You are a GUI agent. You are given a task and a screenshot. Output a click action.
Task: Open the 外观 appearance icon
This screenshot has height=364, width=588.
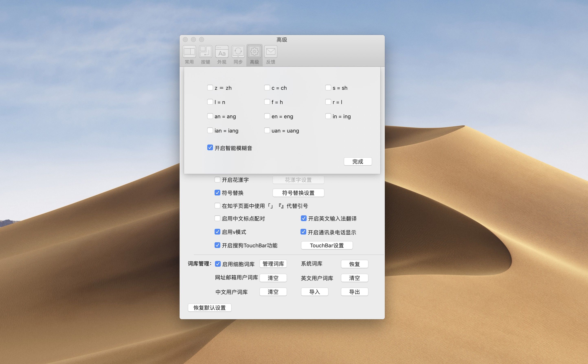click(222, 51)
